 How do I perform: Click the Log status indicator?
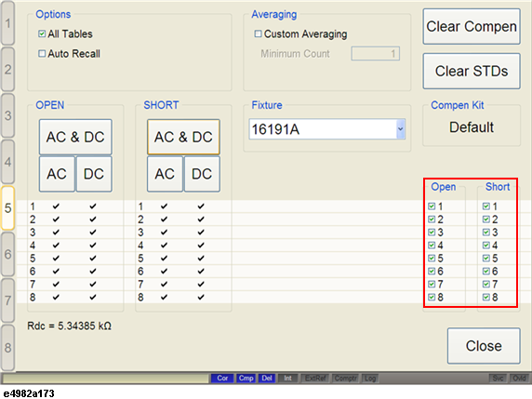pos(370,378)
